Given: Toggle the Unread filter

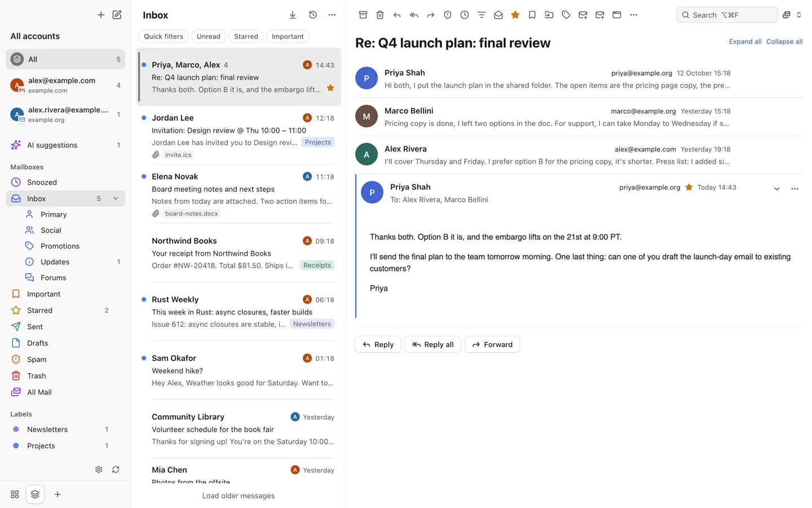Looking at the screenshot, I should tap(209, 36).
